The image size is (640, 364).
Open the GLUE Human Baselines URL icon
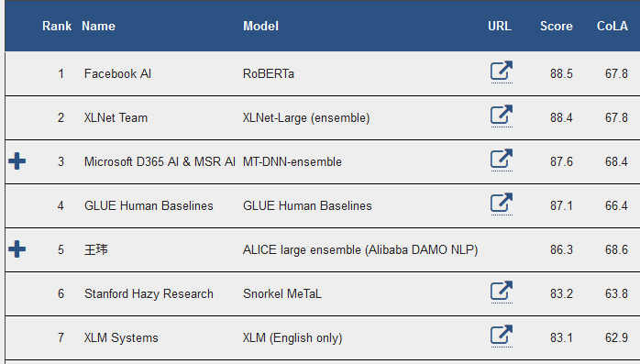502,204
